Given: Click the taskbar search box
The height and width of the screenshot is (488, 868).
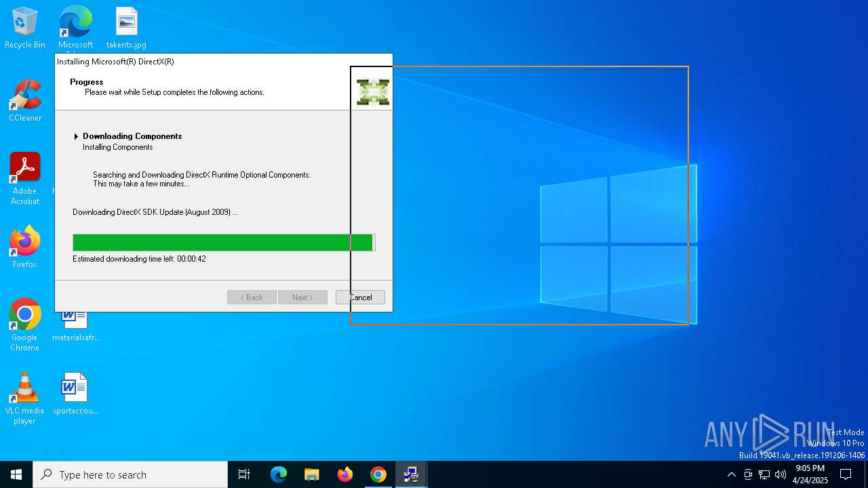Looking at the screenshot, I should [x=130, y=474].
